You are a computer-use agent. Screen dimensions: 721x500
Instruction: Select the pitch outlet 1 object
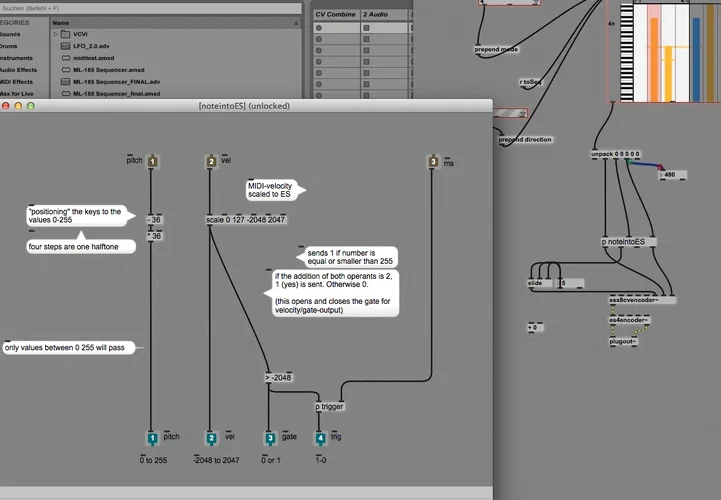(x=152, y=438)
